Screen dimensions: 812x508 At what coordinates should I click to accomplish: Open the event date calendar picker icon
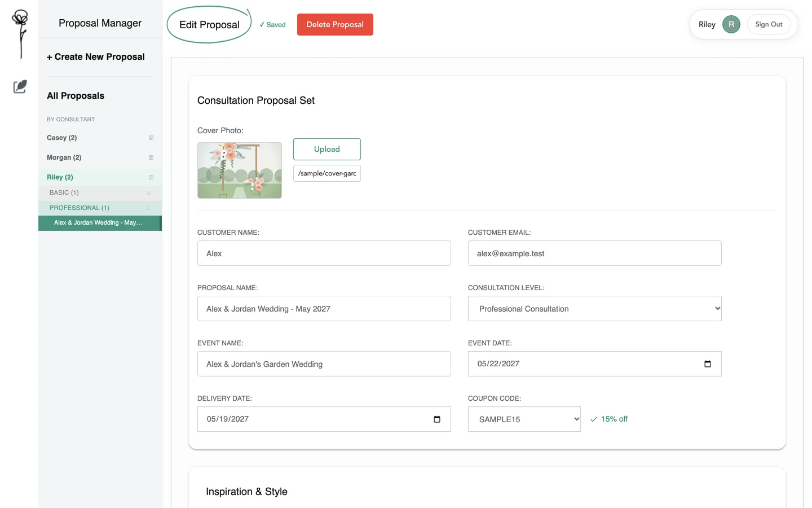(708, 364)
